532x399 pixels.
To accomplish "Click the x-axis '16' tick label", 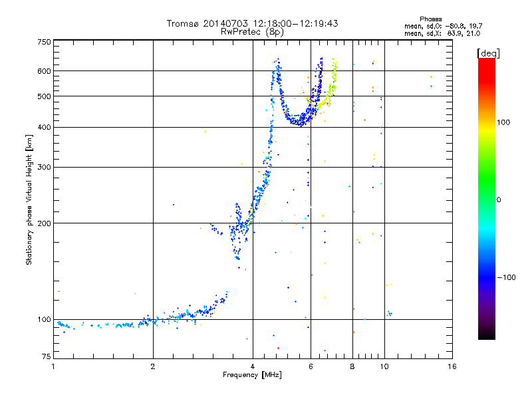I will pos(452,366).
